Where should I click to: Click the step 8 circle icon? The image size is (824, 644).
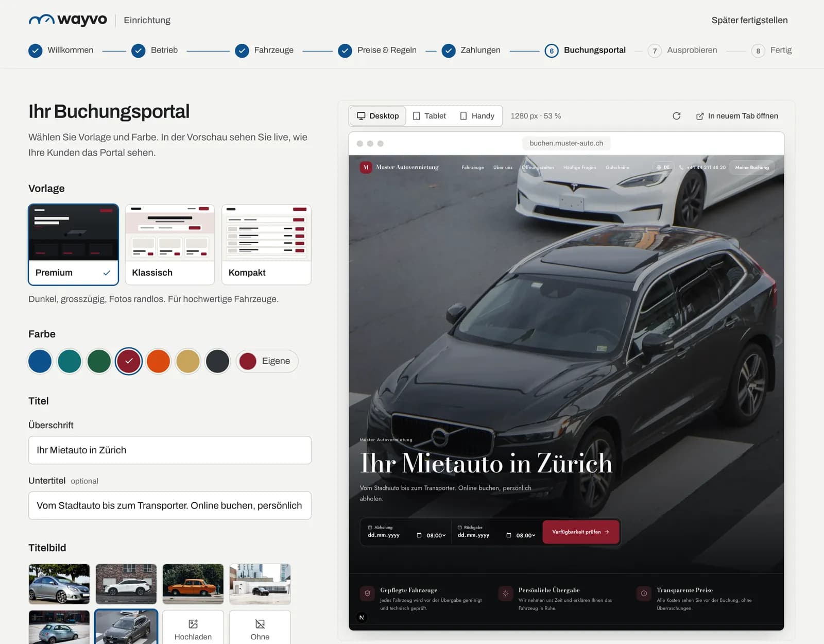pos(758,50)
